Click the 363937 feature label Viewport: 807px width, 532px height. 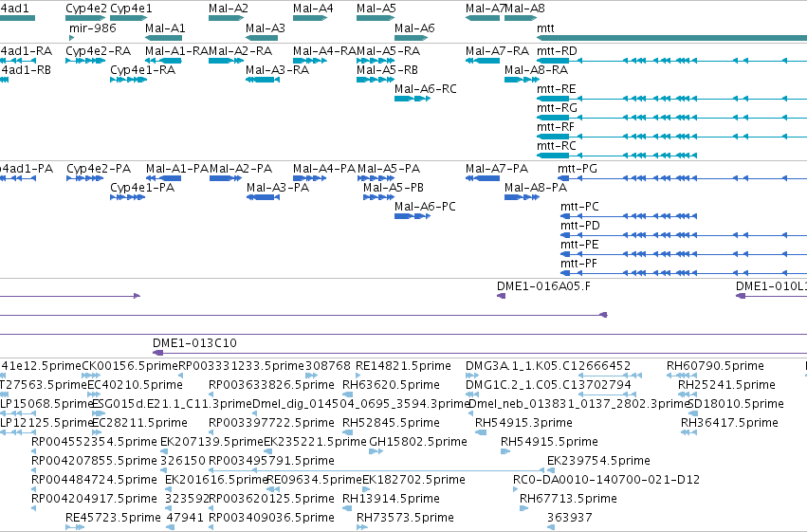click(569, 517)
